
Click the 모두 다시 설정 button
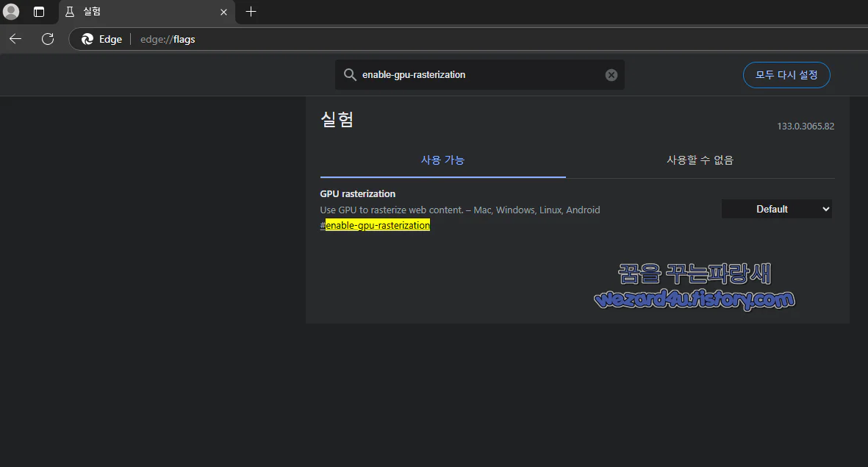786,74
